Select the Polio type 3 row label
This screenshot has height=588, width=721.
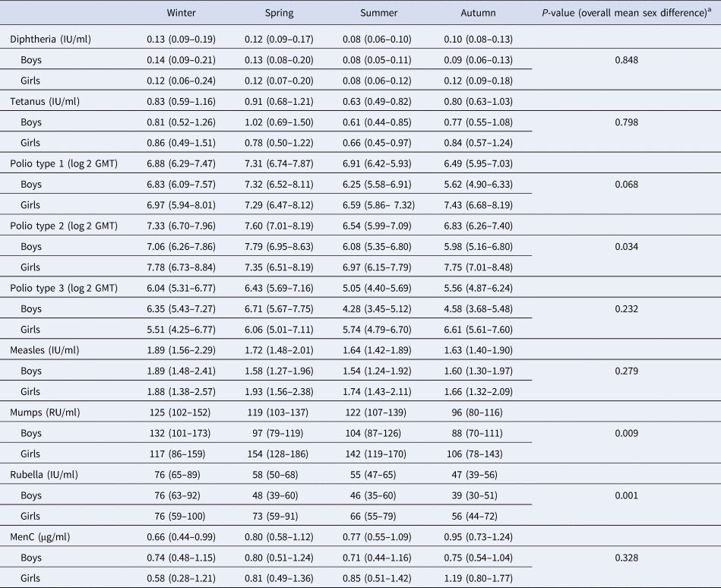64,289
